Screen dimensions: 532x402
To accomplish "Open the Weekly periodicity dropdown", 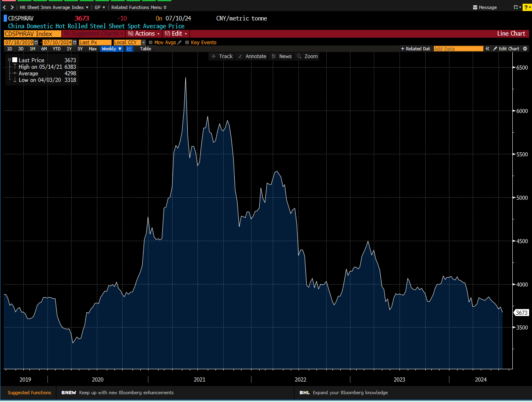I will [112, 49].
